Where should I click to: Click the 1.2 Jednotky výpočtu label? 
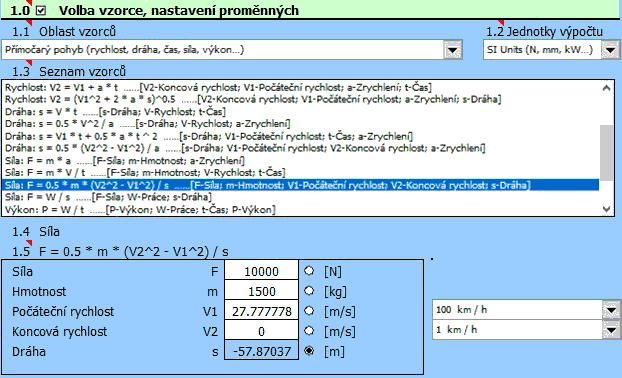(x=545, y=31)
